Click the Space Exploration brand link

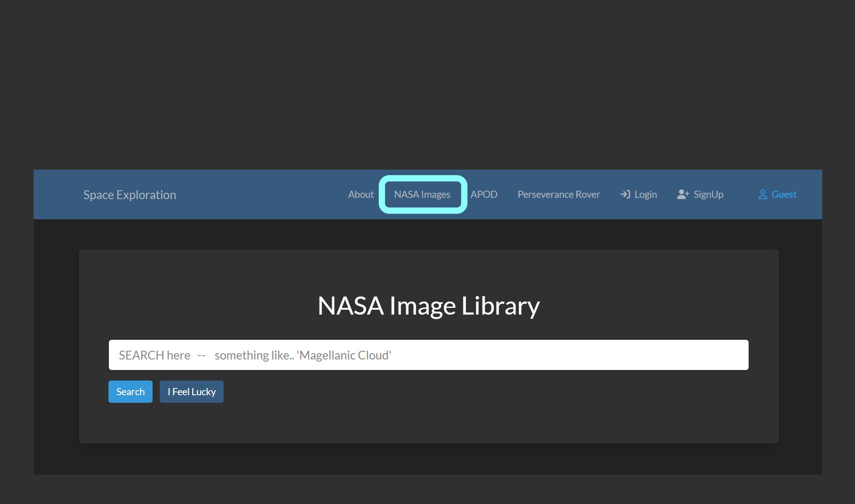(x=129, y=194)
